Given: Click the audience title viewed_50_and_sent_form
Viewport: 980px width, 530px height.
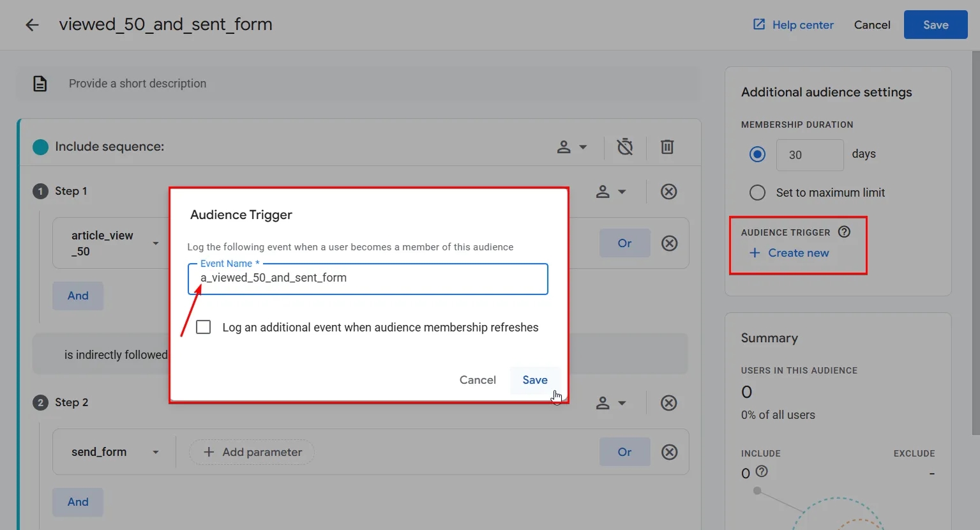Looking at the screenshot, I should pyautogui.click(x=166, y=24).
